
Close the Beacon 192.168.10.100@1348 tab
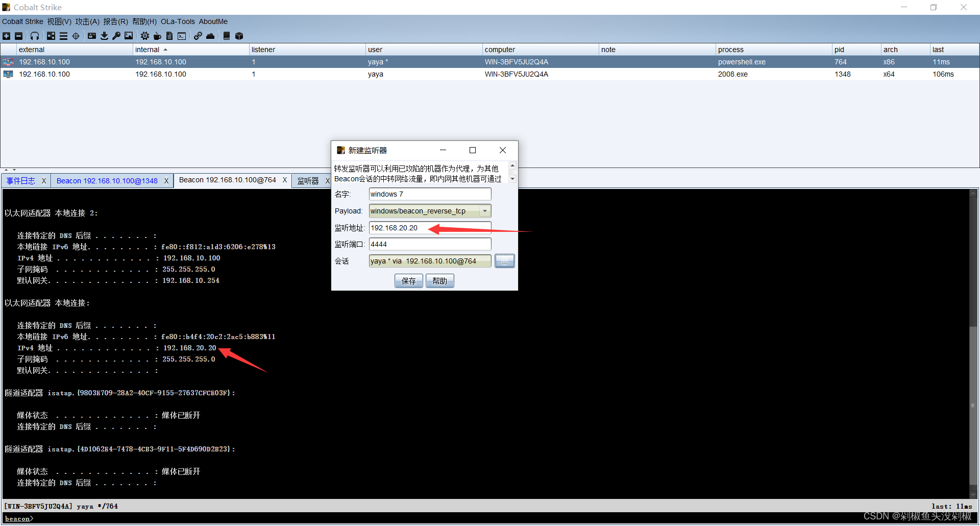point(166,181)
